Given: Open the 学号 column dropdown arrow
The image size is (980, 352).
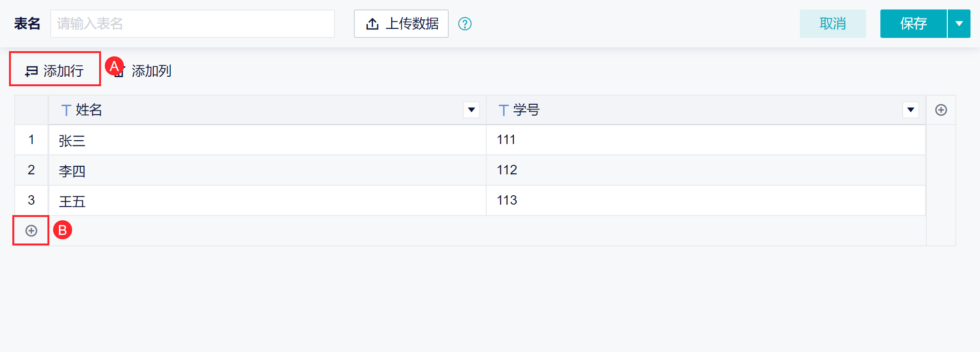Looking at the screenshot, I should [911, 110].
